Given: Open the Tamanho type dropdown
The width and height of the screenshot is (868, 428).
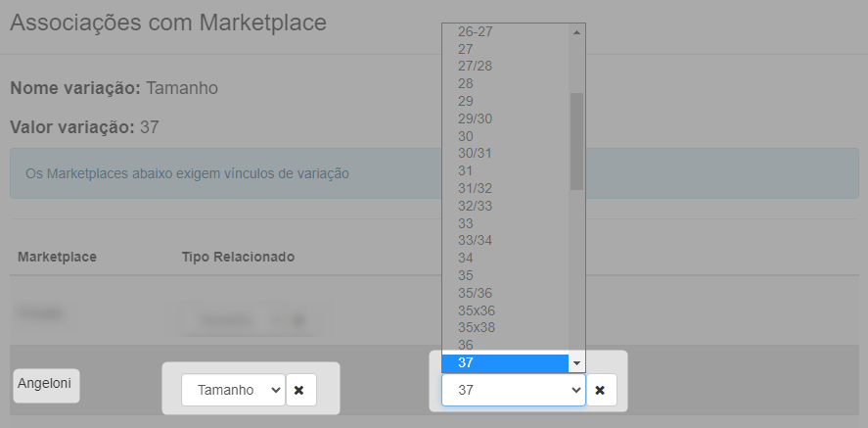Looking at the screenshot, I should coord(233,390).
